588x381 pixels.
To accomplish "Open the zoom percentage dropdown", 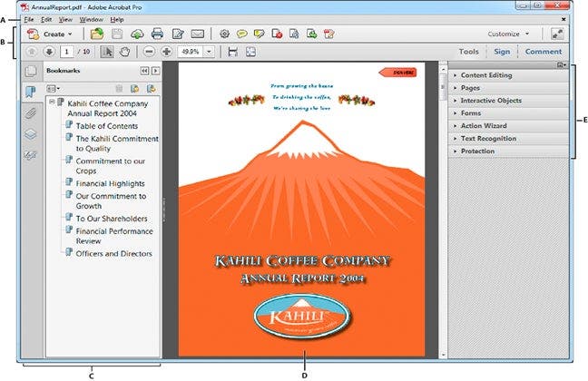I will tap(210, 52).
